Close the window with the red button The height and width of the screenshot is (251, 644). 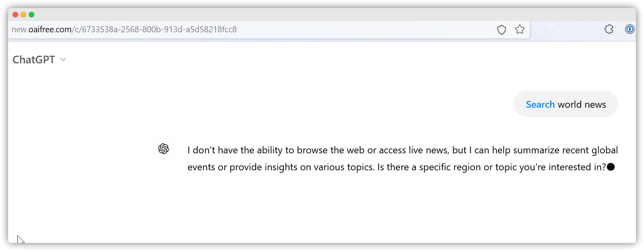pyautogui.click(x=15, y=15)
